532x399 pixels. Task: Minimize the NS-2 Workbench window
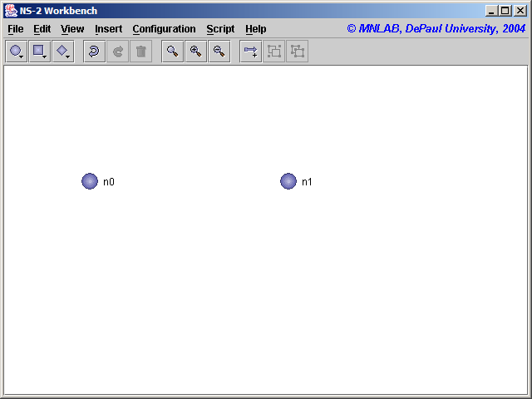tap(491, 11)
